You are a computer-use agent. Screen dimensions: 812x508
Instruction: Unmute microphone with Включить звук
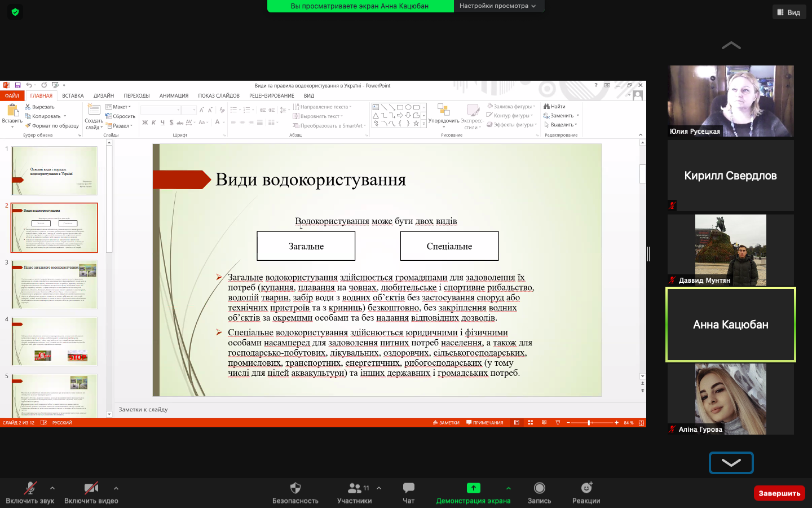pos(30,492)
